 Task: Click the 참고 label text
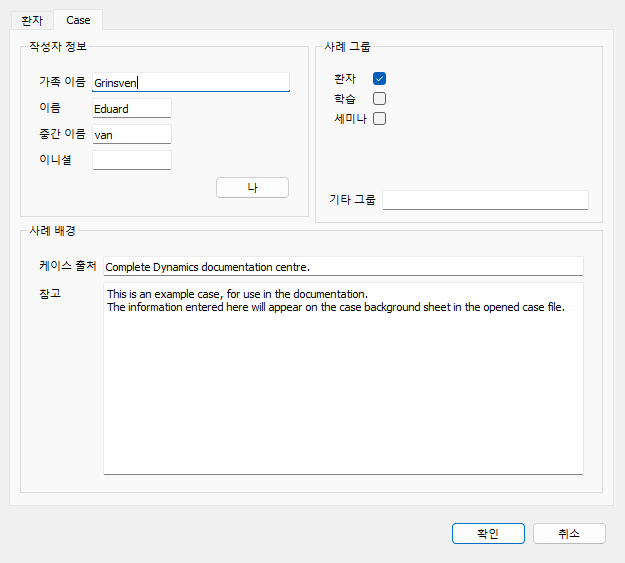[50, 294]
